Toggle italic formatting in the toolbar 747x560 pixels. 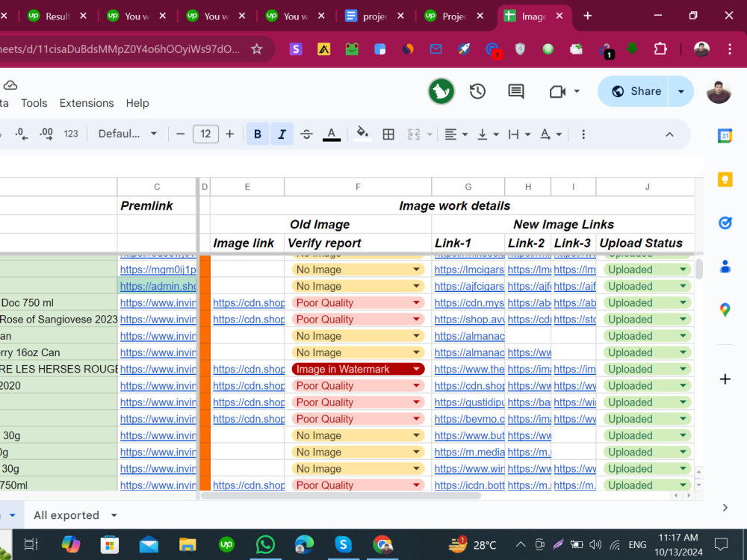(282, 134)
